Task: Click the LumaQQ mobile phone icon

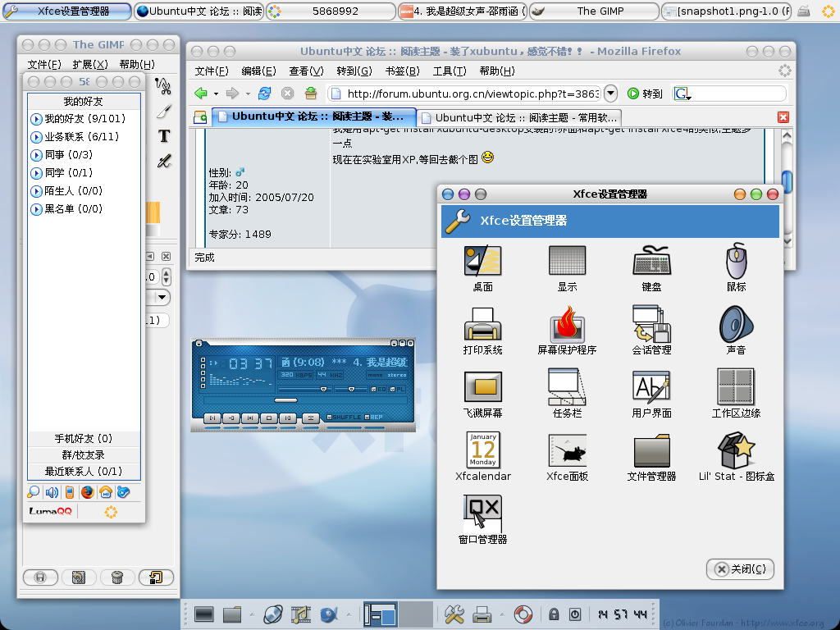Action: (x=69, y=492)
